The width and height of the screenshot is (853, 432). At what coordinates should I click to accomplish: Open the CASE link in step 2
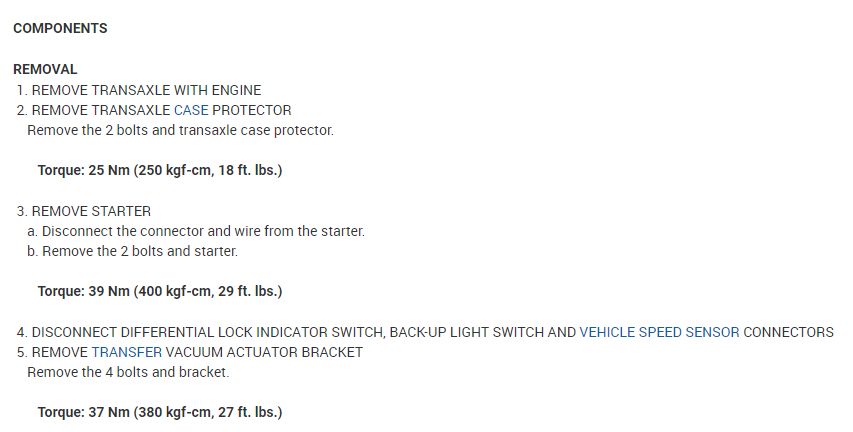(x=190, y=110)
